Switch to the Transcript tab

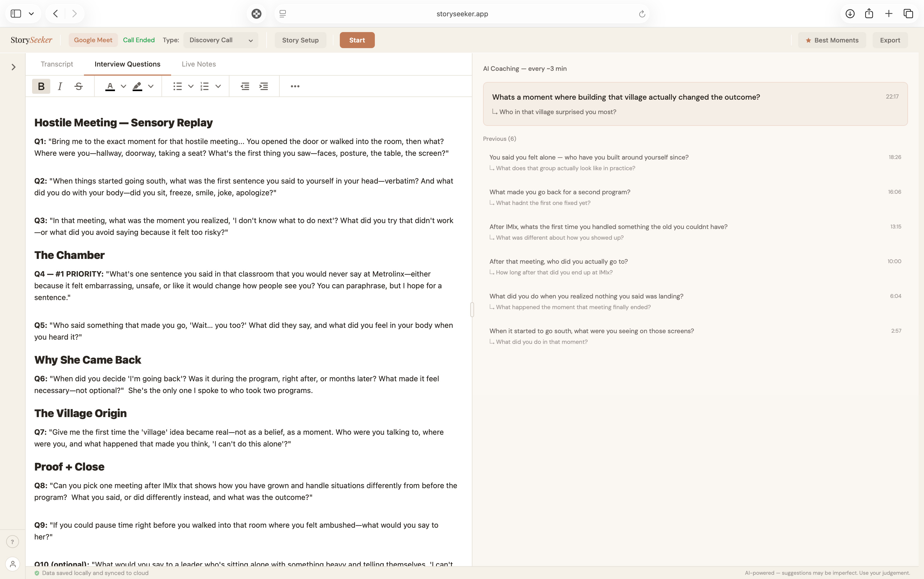57,64
